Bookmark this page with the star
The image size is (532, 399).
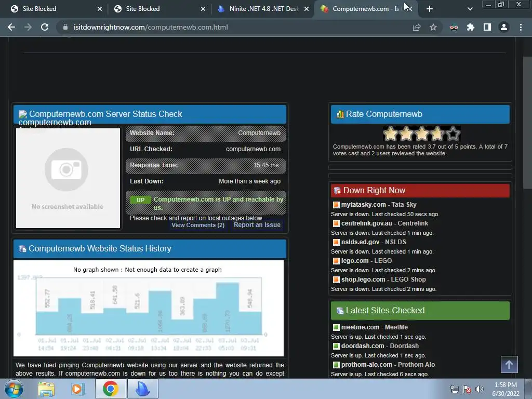(x=433, y=27)
